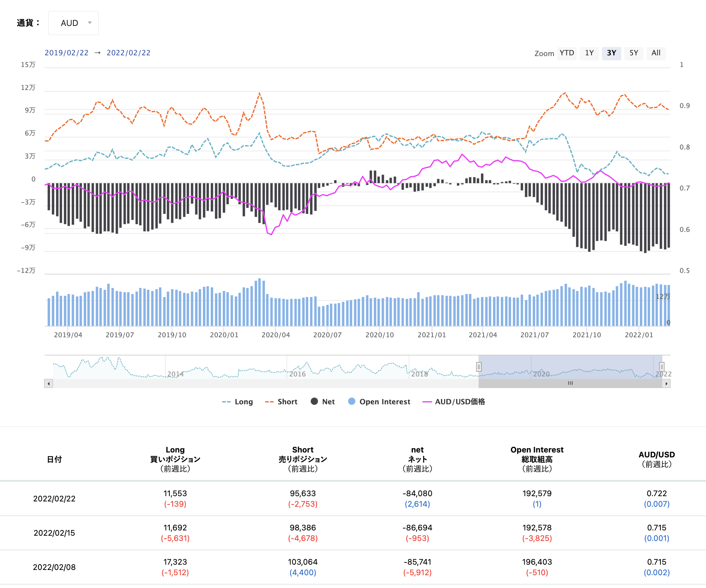Click the Long value 11,553
The image size is (706, 588).
[x=175, y=494]
